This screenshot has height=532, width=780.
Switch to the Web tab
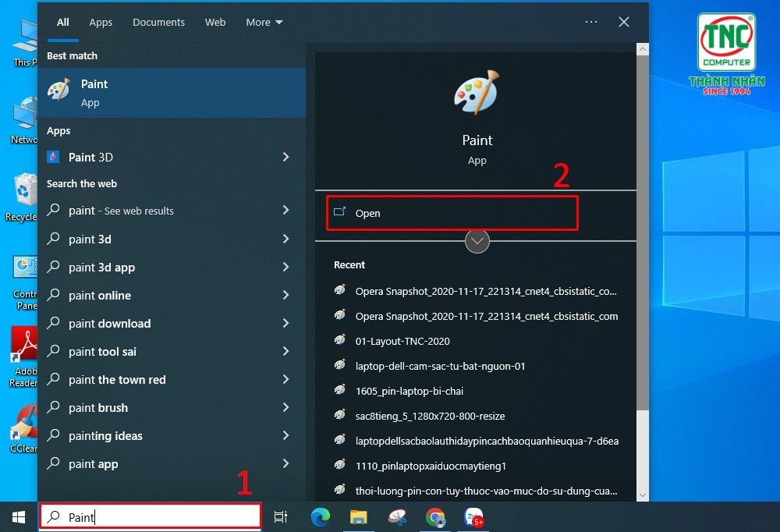(x=215, y=23)
